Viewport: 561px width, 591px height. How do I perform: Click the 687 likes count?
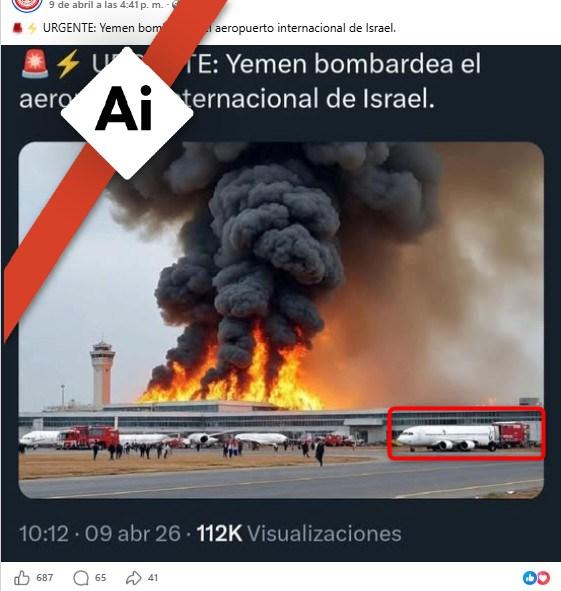click(44, 577)
